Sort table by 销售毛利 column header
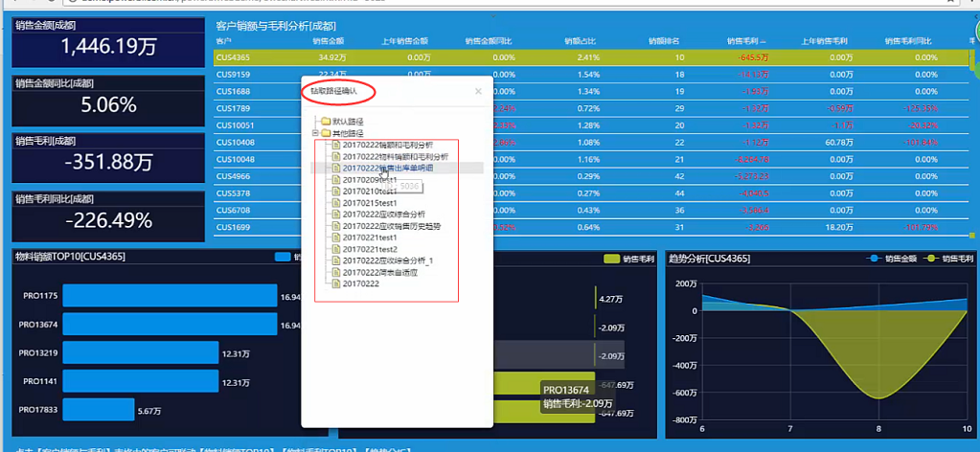This screenshot has height=452, width=980. pyautogui.click(x=745, y=41)
